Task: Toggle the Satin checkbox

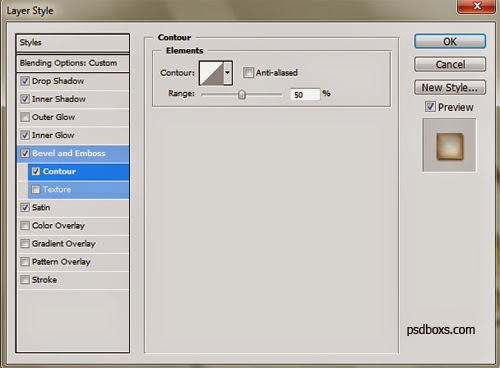Action: click(25, 207)
